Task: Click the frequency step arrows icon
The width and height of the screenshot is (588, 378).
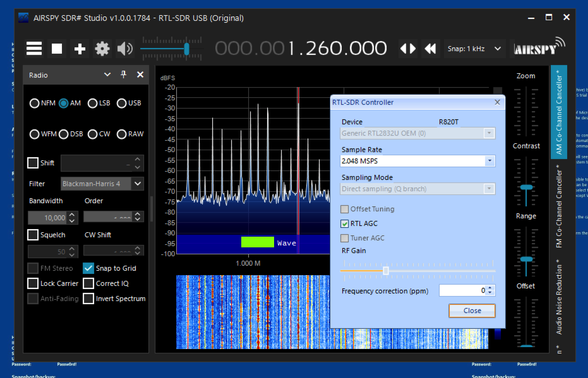Action: (x=408, y=49)
